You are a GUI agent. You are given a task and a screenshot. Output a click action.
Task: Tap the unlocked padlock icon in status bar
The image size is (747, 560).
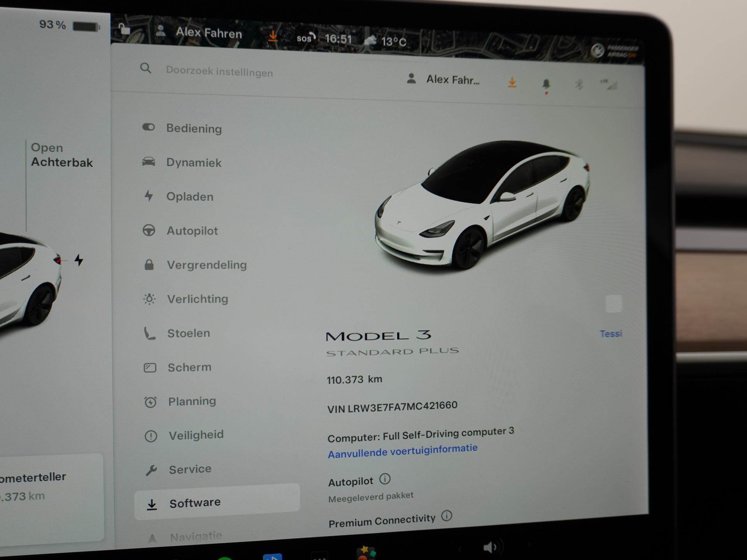[124, 29]
